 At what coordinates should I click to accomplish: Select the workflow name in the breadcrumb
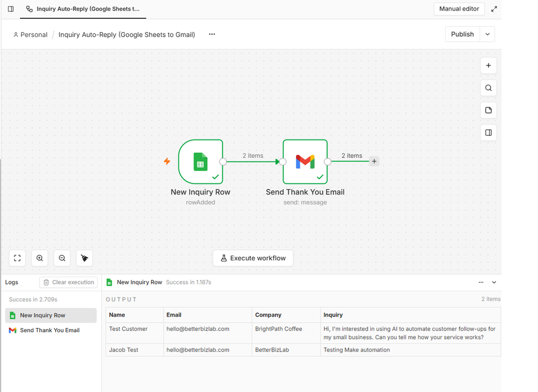[x=127, y=35]
